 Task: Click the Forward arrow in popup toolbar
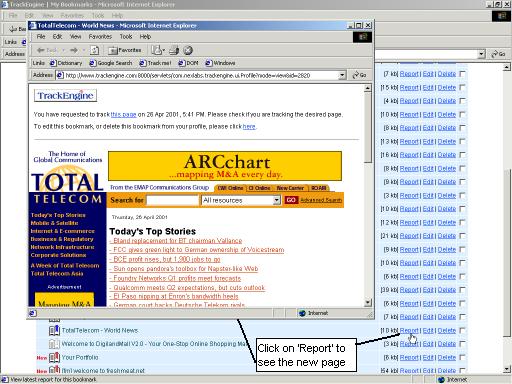pos(74,50)
